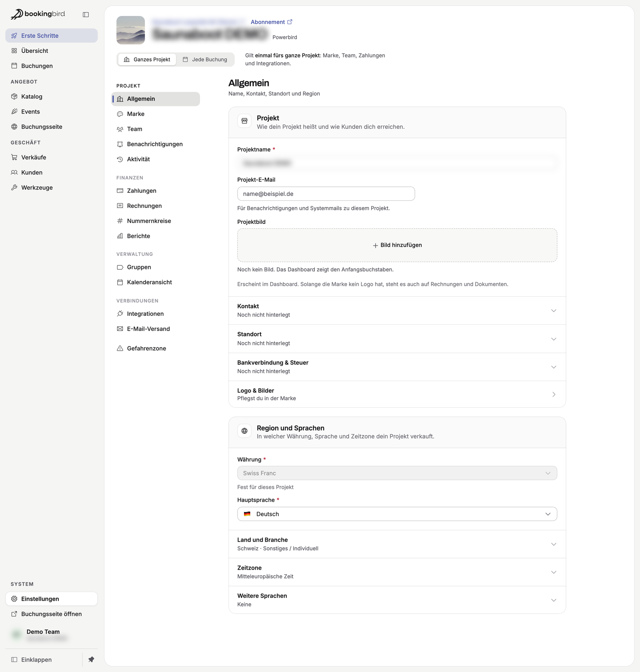Click the Aktivität history icon
640x672 pixels.
[120, 159]
